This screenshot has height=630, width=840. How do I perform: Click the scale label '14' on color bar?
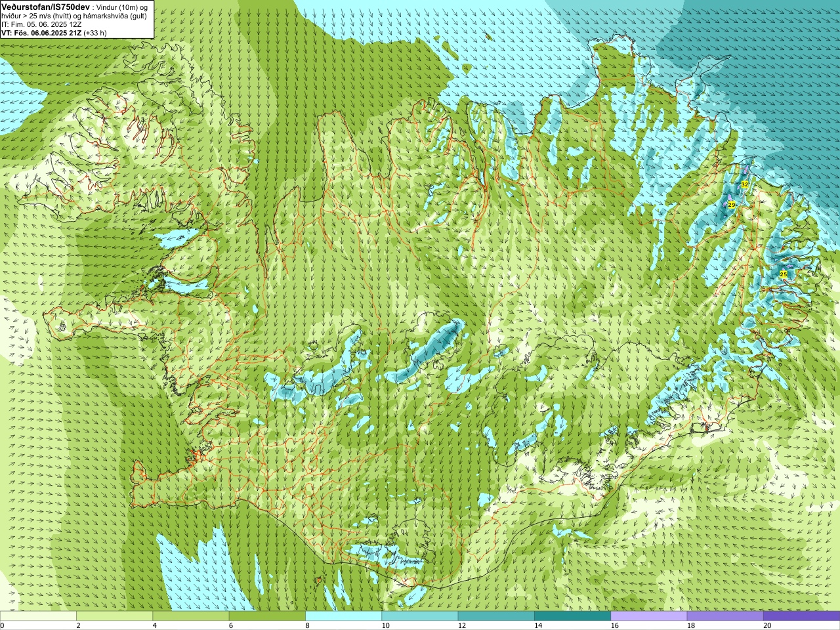(x=538, y=625)
